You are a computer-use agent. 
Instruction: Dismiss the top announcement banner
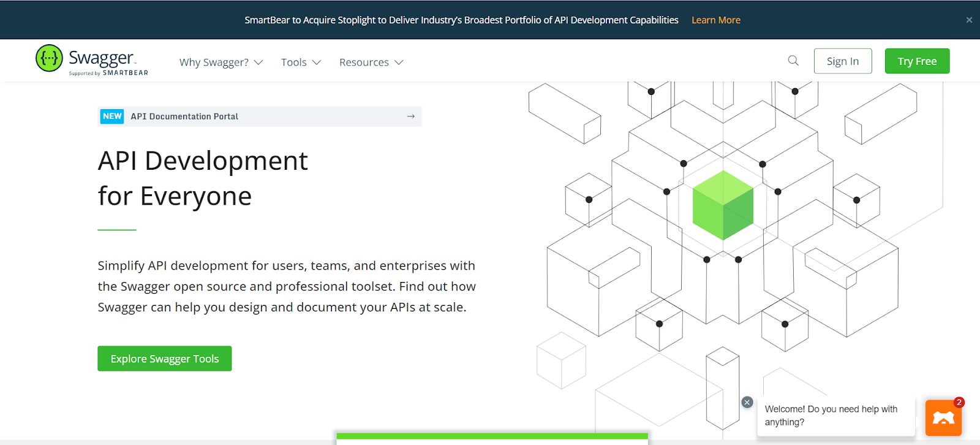(x=969, y=20)
